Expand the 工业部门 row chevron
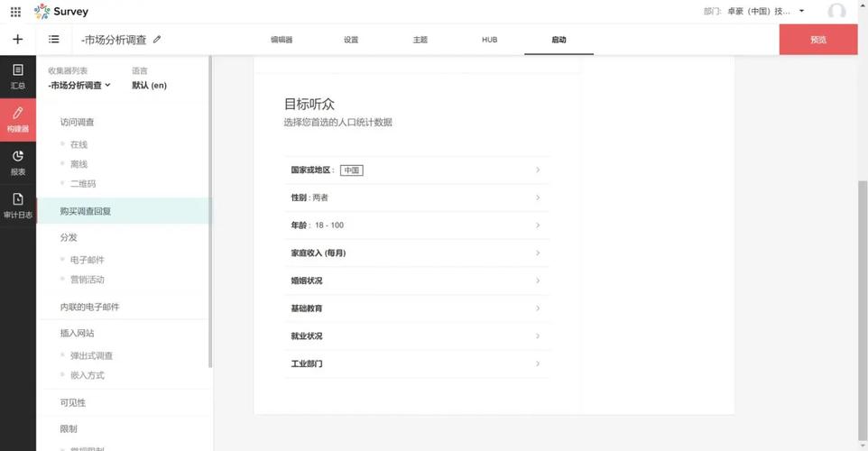 coord(538,364)
